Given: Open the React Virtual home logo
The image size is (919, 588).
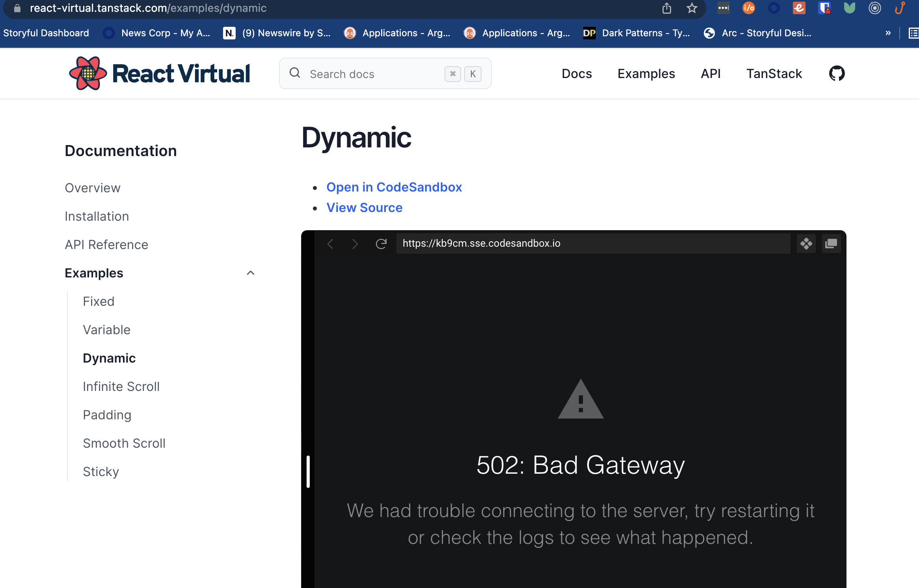Looking at the screenshot, I should pyautogui.click(x=159, y=73).
